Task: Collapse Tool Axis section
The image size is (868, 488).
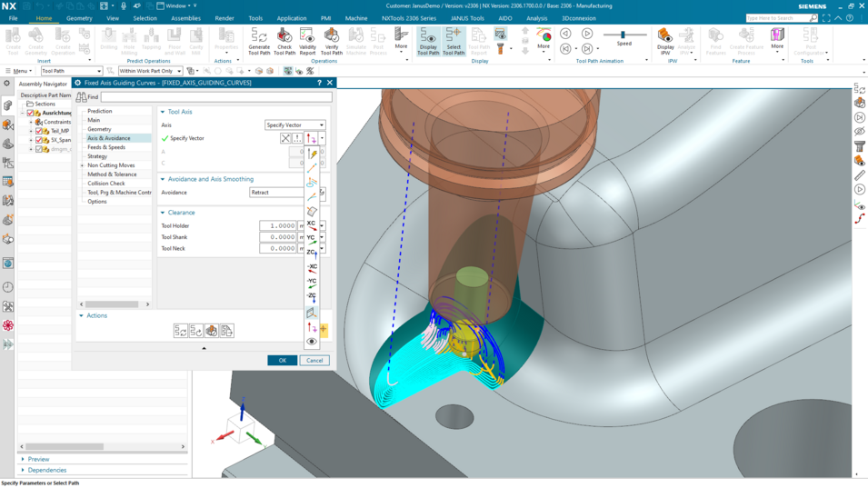Action: click(x=163, y=112)
